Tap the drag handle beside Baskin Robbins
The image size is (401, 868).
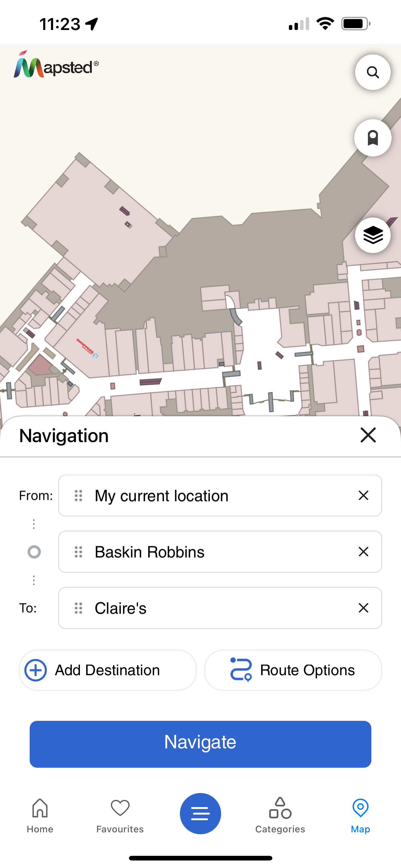click(78, 552)
